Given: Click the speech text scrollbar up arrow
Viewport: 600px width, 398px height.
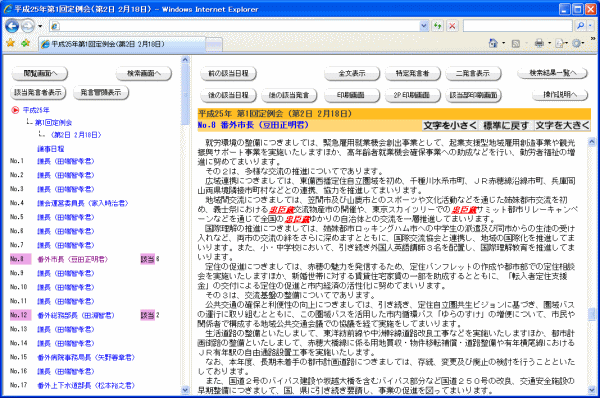Looking at the screenshot, I should click(592, 142).
